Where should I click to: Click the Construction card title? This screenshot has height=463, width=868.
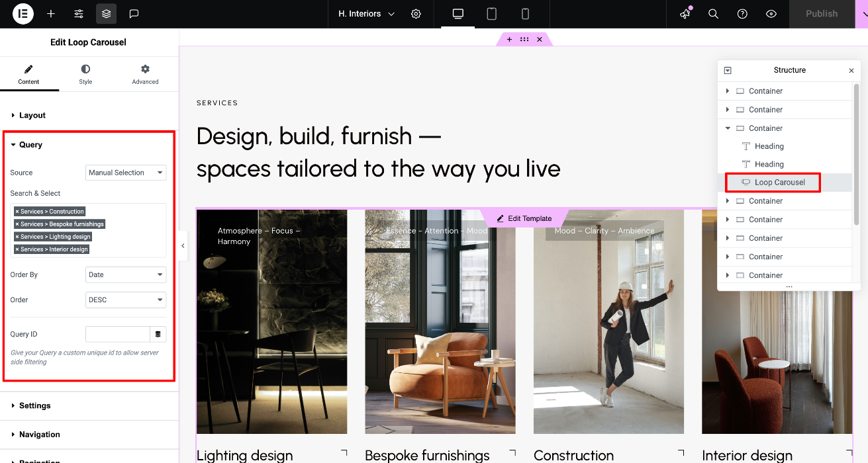(574, 456)
